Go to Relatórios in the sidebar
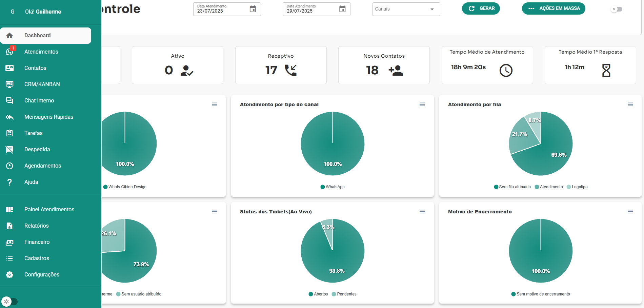644x308 pixels. [36, 226]
